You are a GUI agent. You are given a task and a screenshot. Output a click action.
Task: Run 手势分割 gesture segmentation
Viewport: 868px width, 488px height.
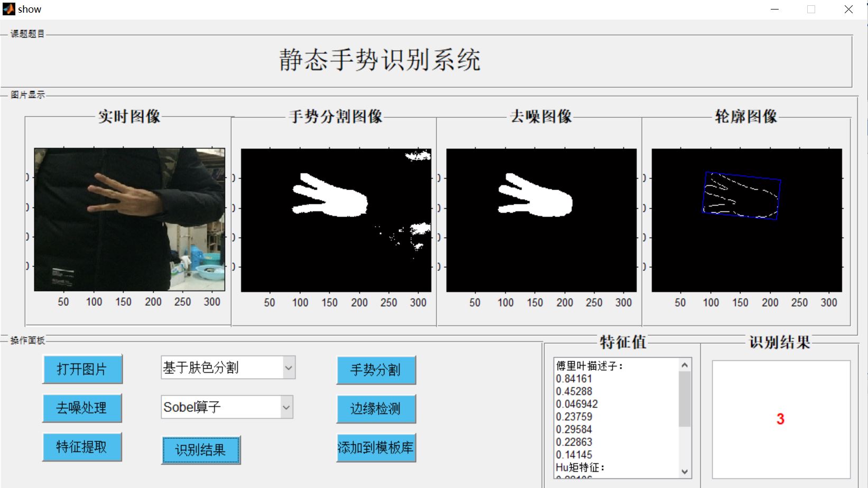point(376,370)
